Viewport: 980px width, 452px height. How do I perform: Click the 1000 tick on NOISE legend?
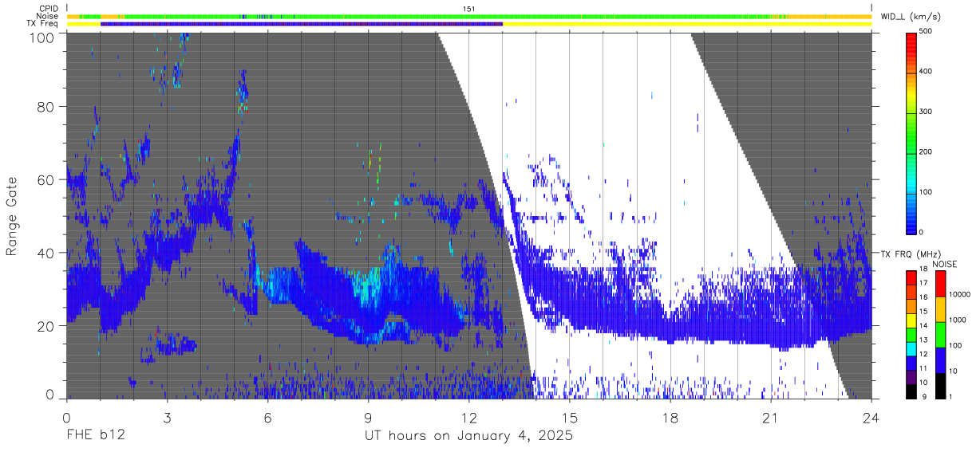(957, 320)
